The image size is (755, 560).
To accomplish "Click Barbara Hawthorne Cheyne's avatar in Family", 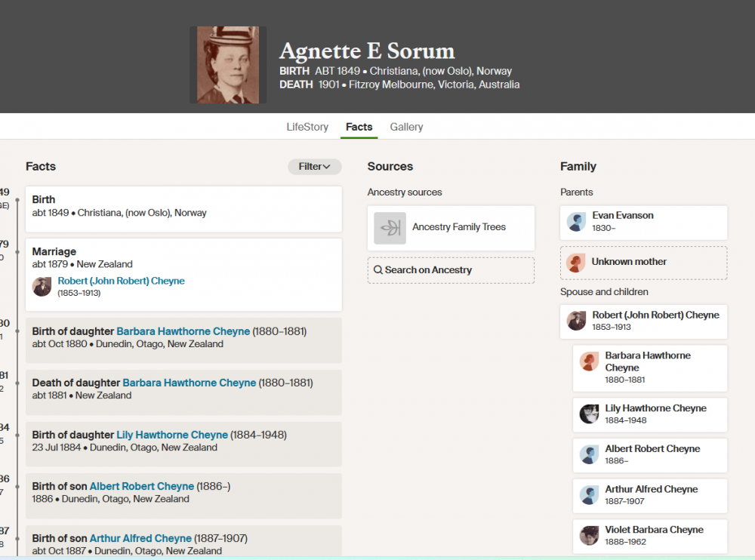I will 589,362.
